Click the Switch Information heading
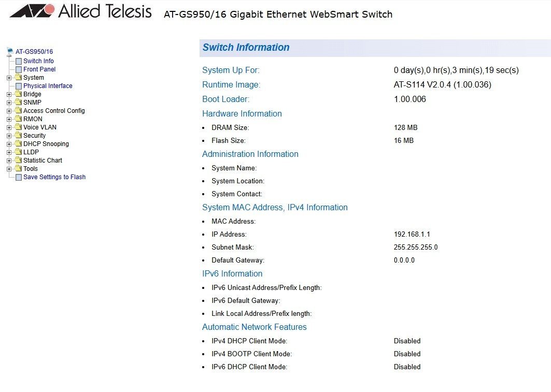The image size is (551, 392). point(246,48)
